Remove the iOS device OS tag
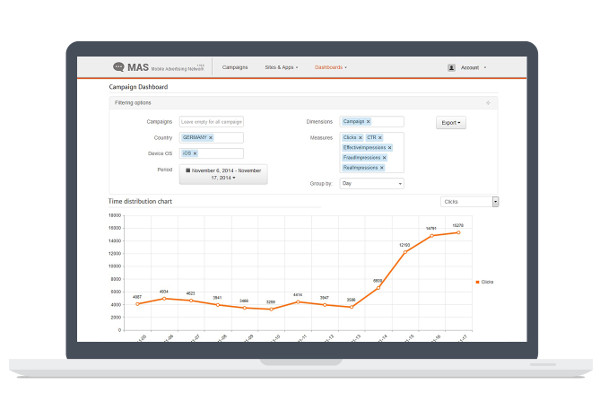Viewport: 600px width, 410px height. (x=195, y=154)
